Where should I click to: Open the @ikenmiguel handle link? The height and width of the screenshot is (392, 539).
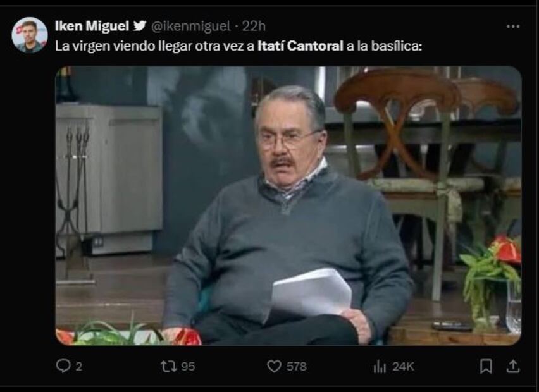pos(191,26)
